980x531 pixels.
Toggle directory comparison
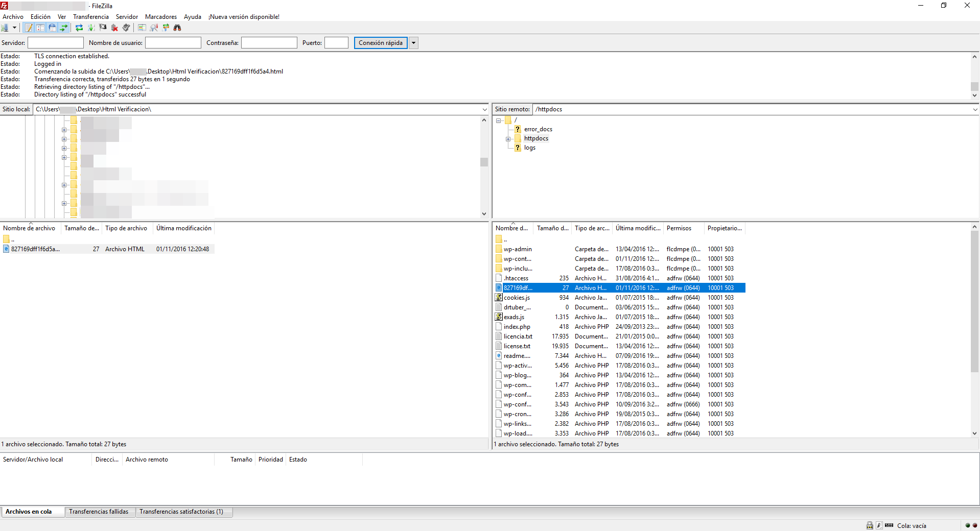(x=154, y=28)
